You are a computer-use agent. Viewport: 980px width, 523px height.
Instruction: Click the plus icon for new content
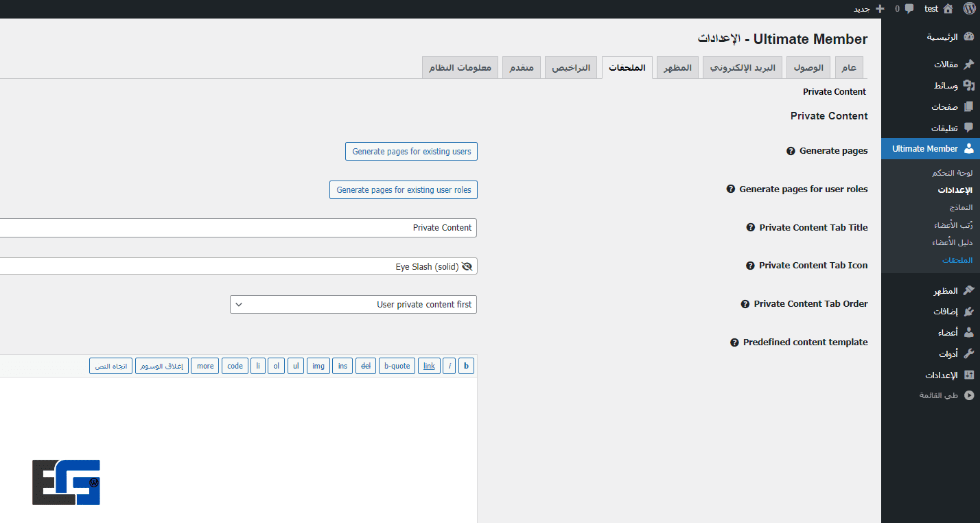click(x=880, y=9)
